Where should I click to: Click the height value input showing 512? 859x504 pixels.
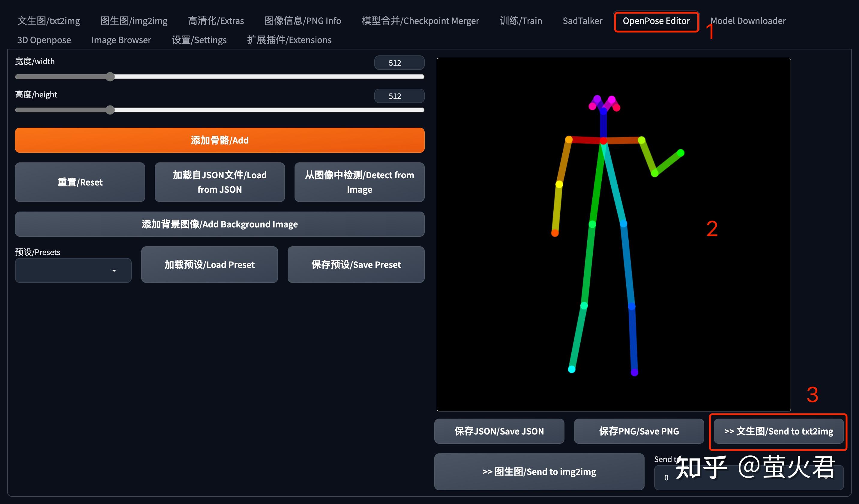coord(399,96)
